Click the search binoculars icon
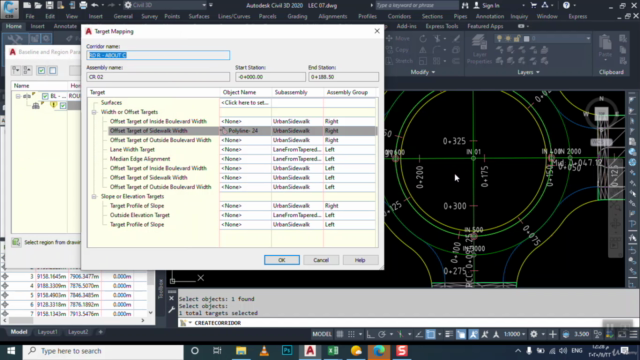Screen dimensions: 640x360 465,5
